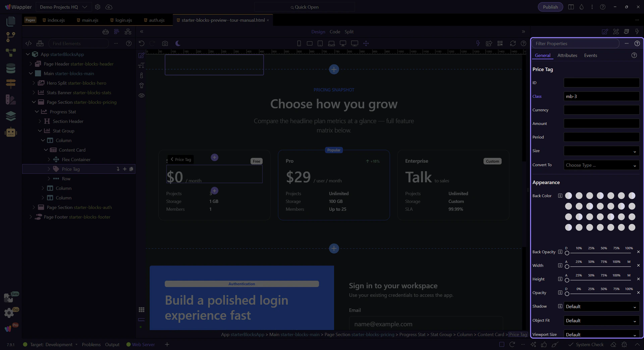644x350 pixels.
Task: Collapse the Content Card tree node
Action: [46, 150]
